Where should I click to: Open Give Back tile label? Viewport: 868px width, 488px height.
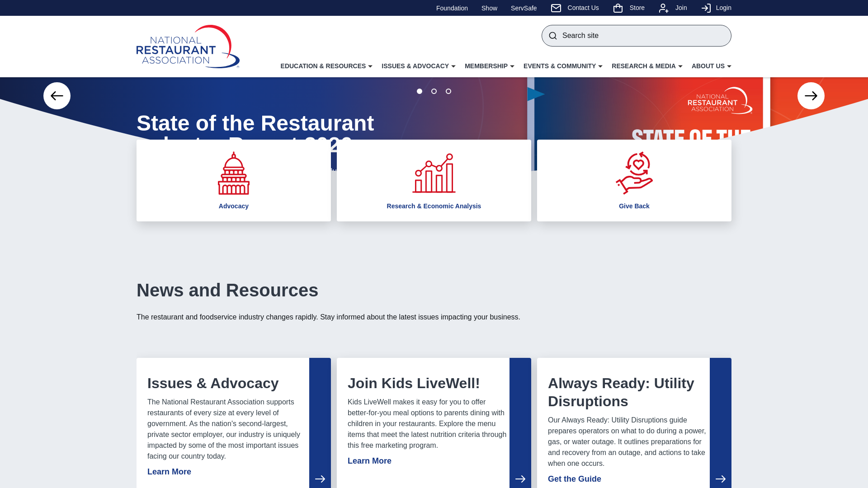click(x=634, y=206)
